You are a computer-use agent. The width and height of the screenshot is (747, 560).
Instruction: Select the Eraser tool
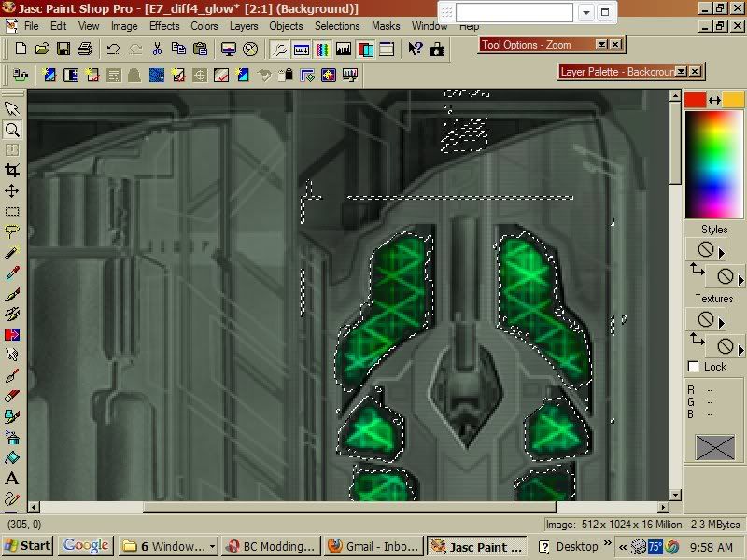12,396
